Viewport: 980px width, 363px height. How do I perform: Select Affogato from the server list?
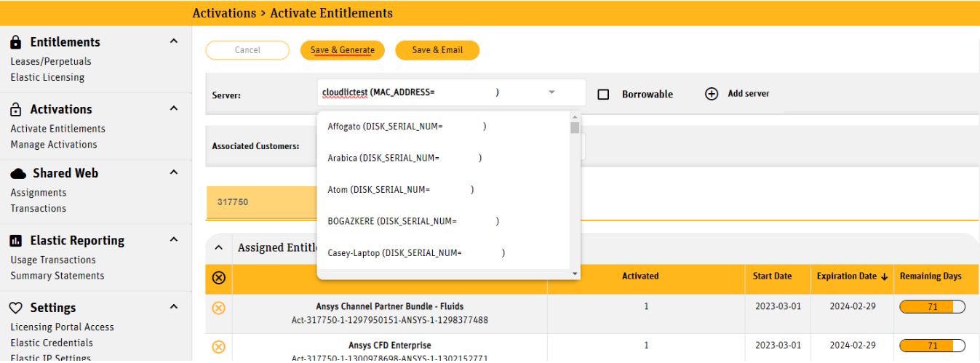pyautogui.click(x=407, y=127)
